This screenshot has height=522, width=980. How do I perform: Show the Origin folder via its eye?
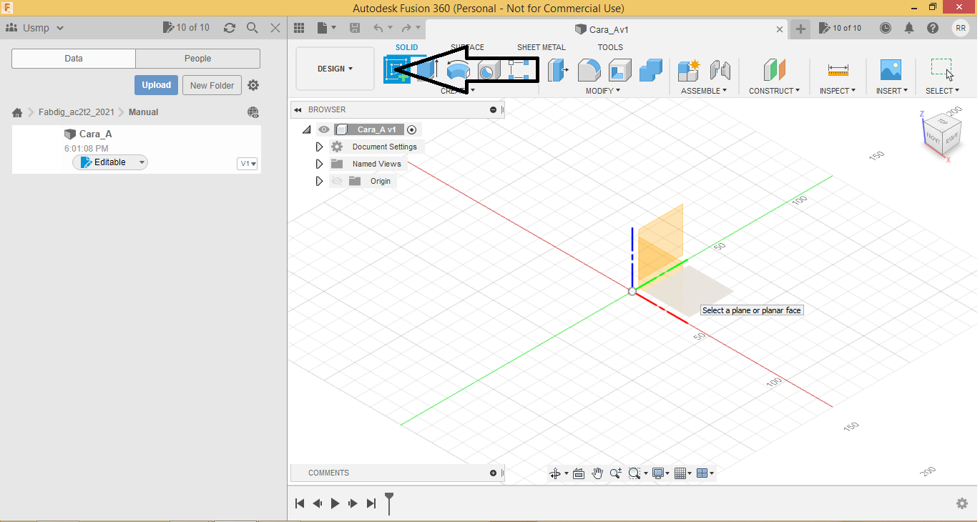point(337,181)
